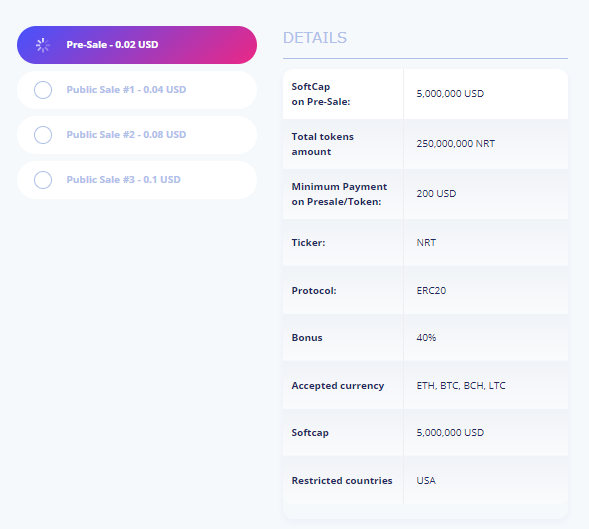The height and width of the screenshot is (529, 589).
Task: Click the spinner icon in Pre-Sale tab
Action: pos(43,45)
